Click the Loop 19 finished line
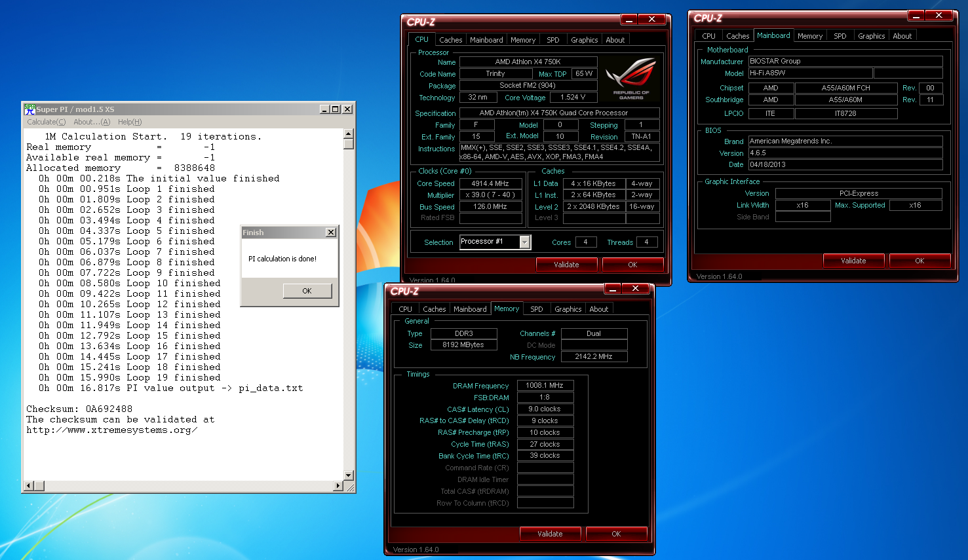 tap(129, 377)
